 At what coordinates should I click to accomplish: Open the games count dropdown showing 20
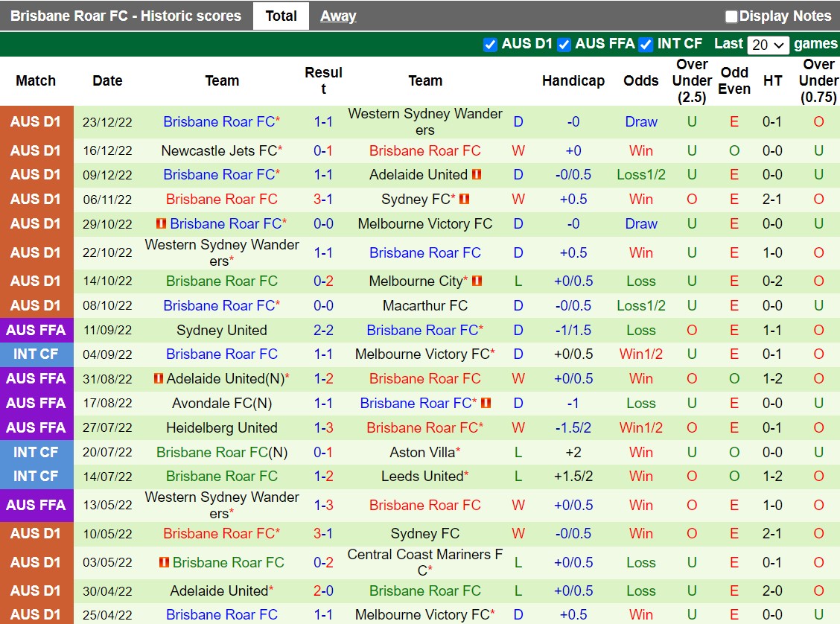(768, 45)
